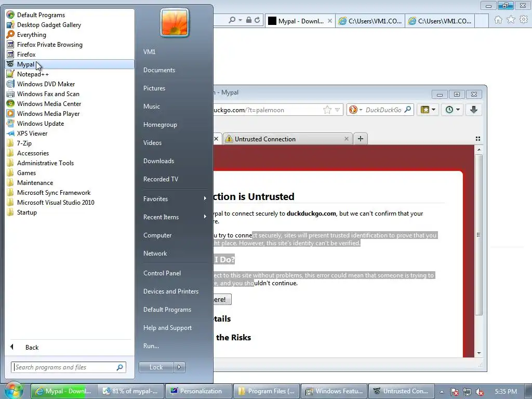The image size is (532, 399).
Task: Expand the Startup folder
Action: [70, 212]
